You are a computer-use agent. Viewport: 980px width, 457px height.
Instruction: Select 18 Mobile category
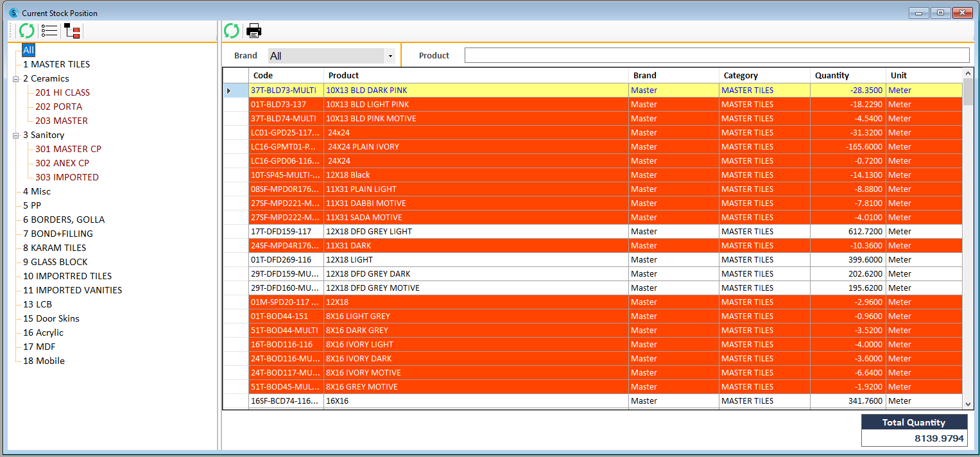pos(44,361)
